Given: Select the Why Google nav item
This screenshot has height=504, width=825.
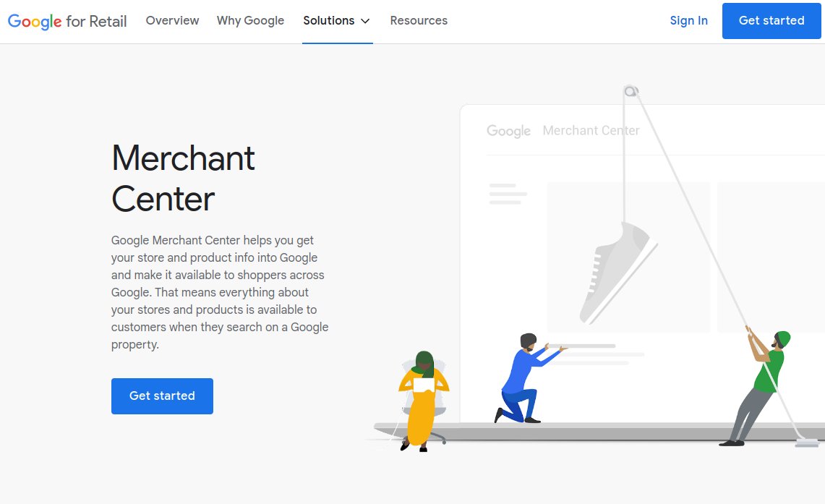Looking at the screenshot, I should coord(250,20).
